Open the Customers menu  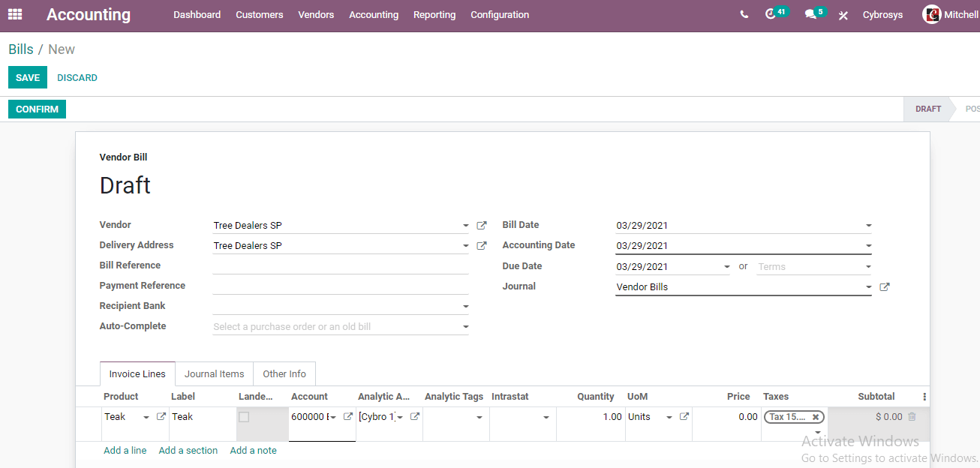point(260,15)
